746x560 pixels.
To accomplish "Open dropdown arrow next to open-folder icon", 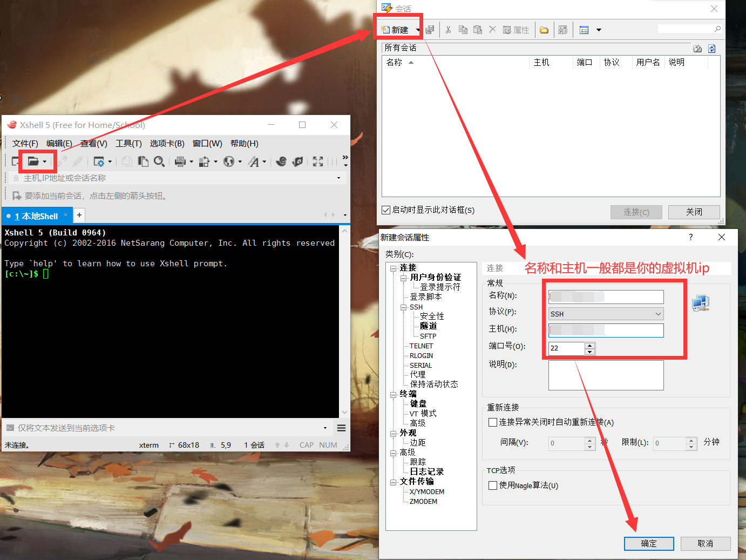I will [45, 161].
